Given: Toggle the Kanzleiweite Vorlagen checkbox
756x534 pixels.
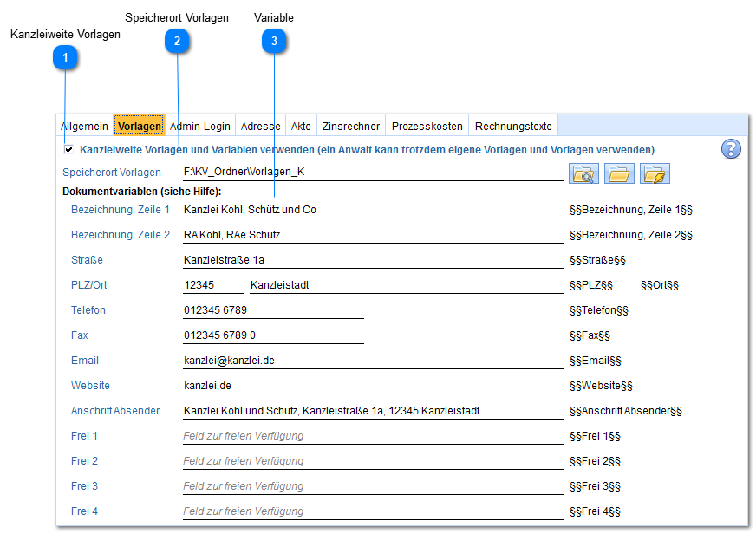Looking at the screenshot, I should [69, 149].
